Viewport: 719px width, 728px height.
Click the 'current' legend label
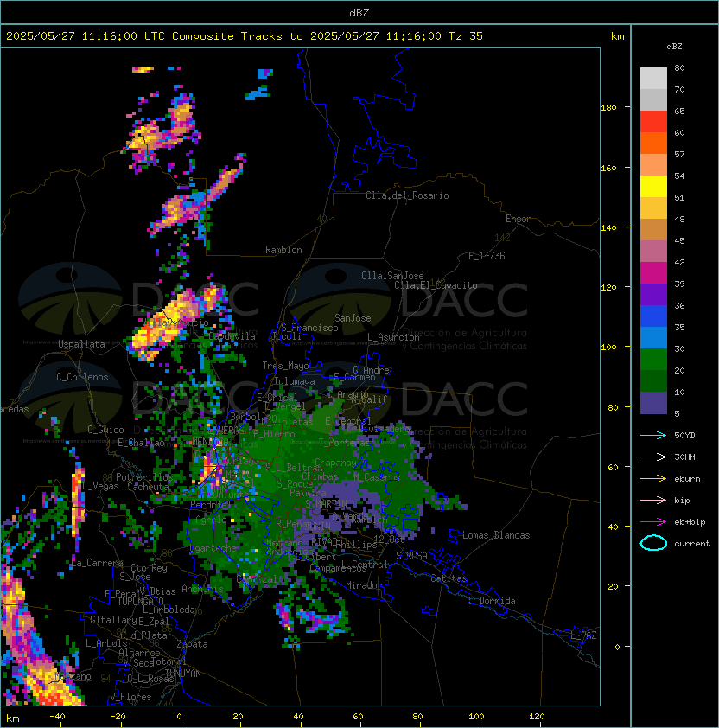pos(692,543)
